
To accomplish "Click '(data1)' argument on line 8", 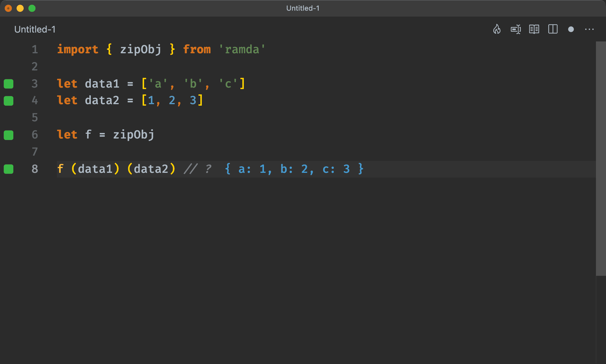I will (x=95, y=169).
